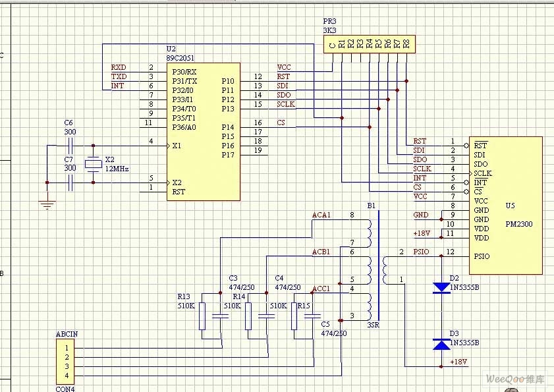The width and height of the screenshot is (554, 392).
Task: Click the PM2300 chip U5 body
Action: [x=505, y=205]
